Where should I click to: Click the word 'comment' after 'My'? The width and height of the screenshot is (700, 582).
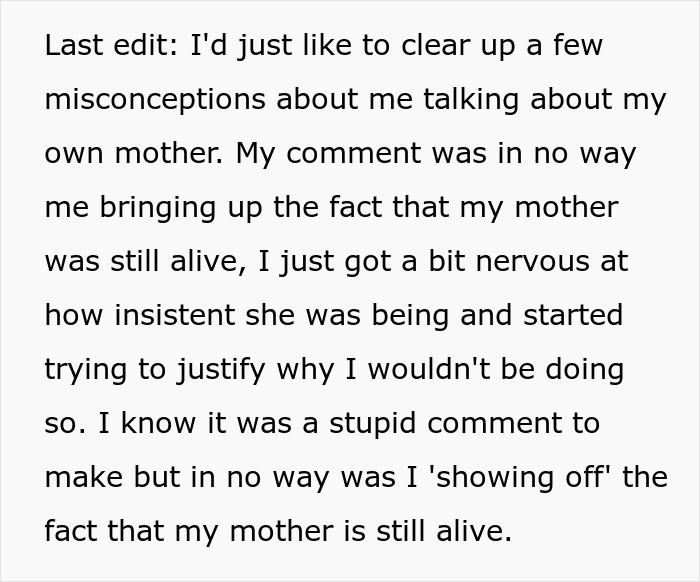point(354,153)
